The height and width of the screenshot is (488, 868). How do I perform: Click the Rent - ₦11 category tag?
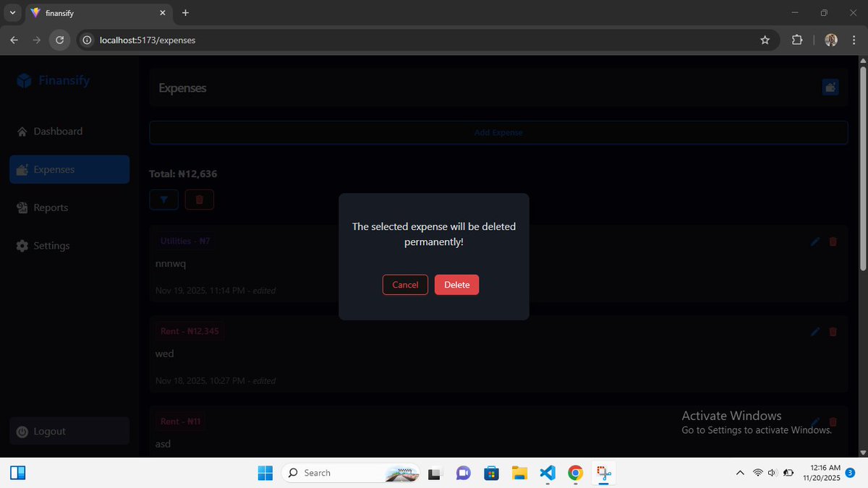[180, 421]
